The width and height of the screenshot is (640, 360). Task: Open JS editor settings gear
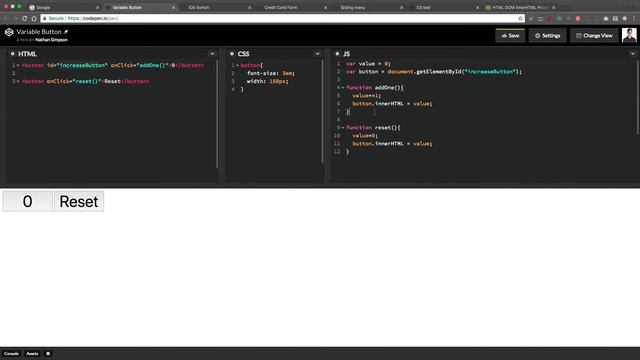tap(337, 53)
